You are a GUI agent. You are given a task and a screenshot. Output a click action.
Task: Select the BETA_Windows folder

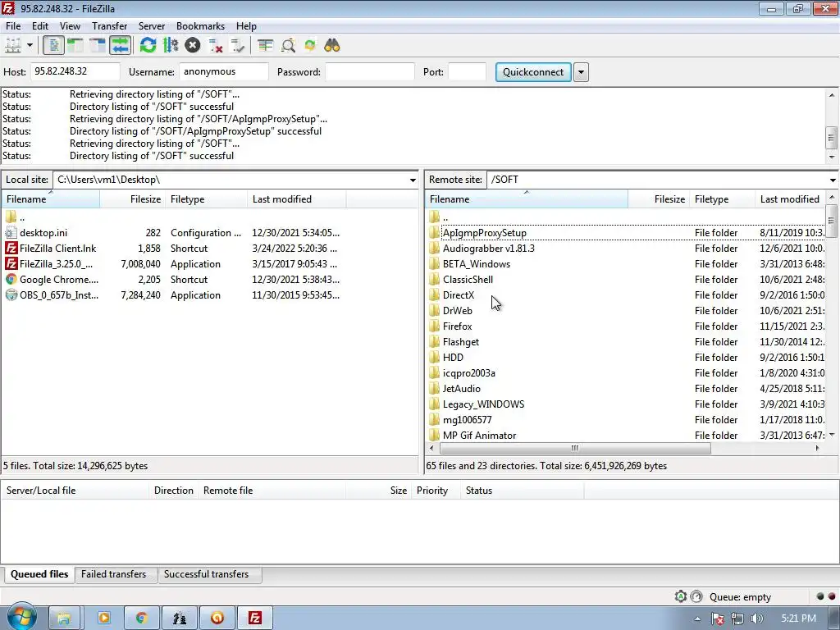(477, 264)
